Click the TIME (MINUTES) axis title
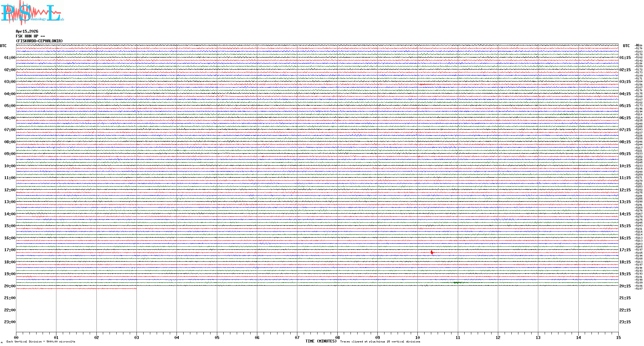 (x=321, y=341)
